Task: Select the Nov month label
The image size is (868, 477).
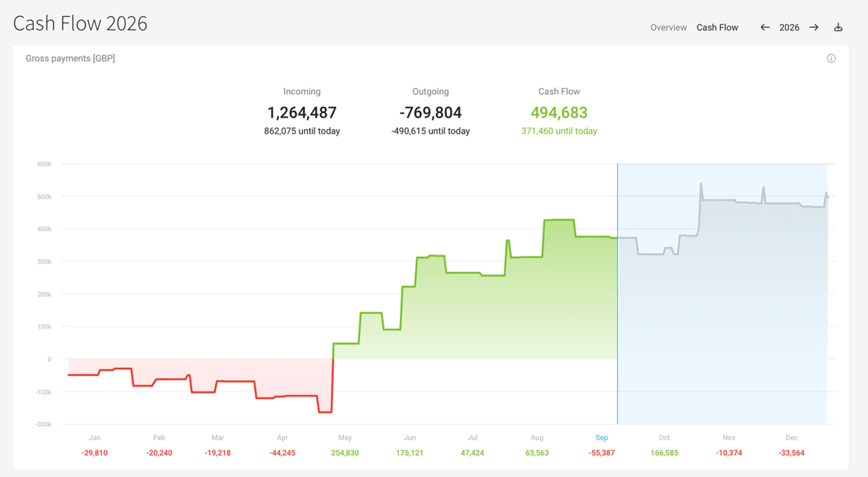Action: [x=729, y=438]
